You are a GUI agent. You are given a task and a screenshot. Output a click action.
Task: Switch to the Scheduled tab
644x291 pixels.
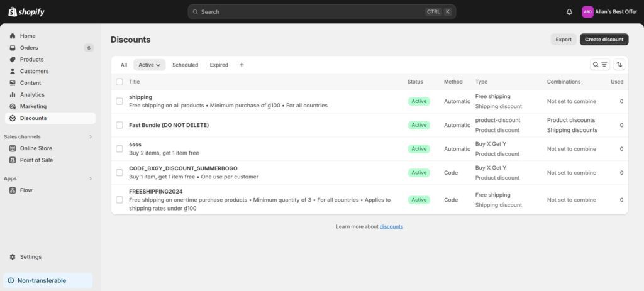(185, 65)
